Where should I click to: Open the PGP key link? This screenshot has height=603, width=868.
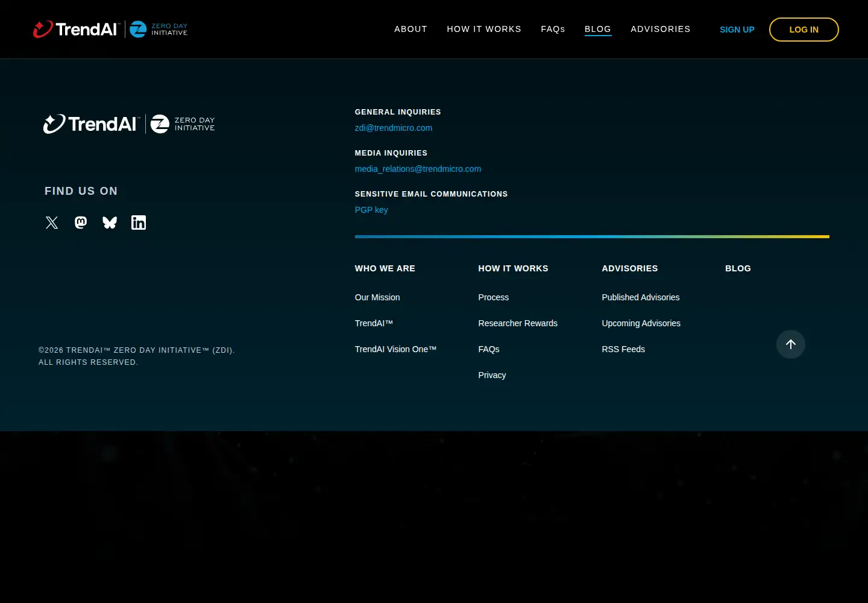pyautogui.click(x=371, y=210)
